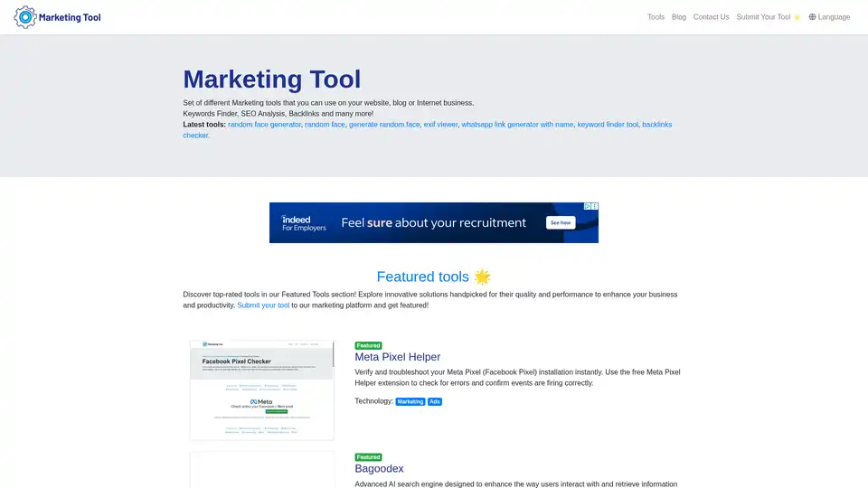
Task: Open the keyword finder tool link
Action: click(608, 125)
